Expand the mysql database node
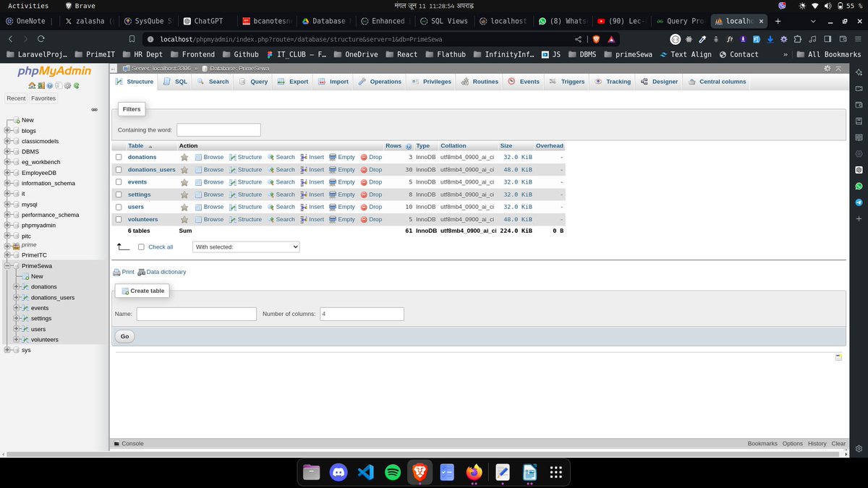The image size is (868, 488). coord(7,205)
